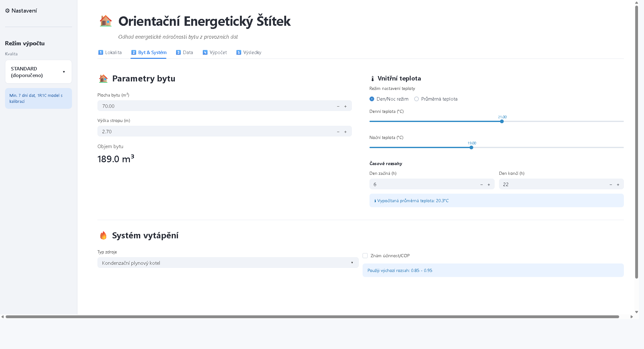Select Den/Noc režim radio option

[x=372, y=99]
